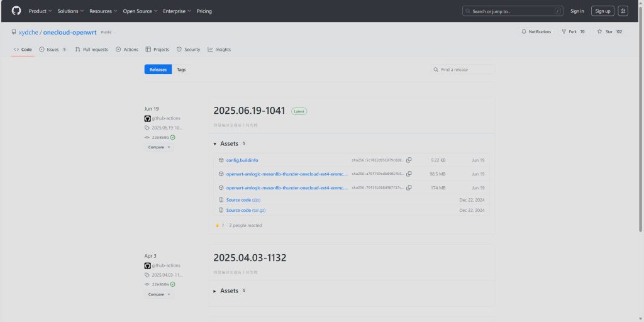Viewport: 644px width, 322px height.
Task: Download Source code (zip)
Action: (x=243, y=200)
